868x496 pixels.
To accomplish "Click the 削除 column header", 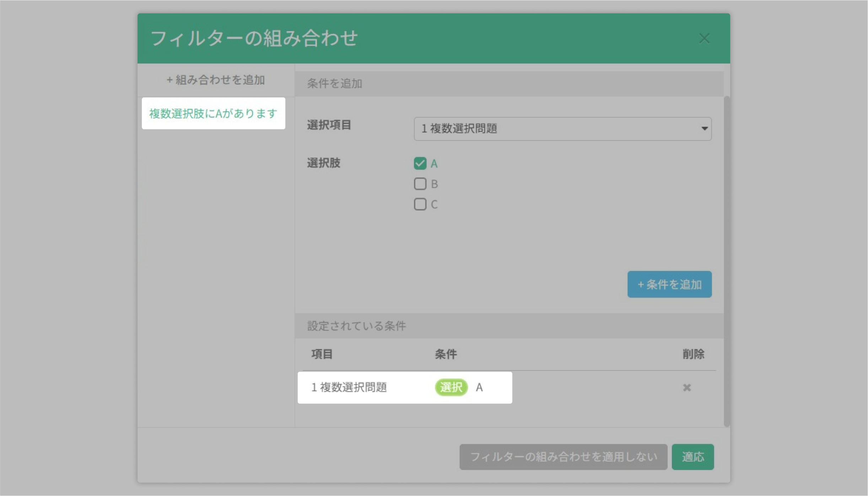I will pos(693,354).
